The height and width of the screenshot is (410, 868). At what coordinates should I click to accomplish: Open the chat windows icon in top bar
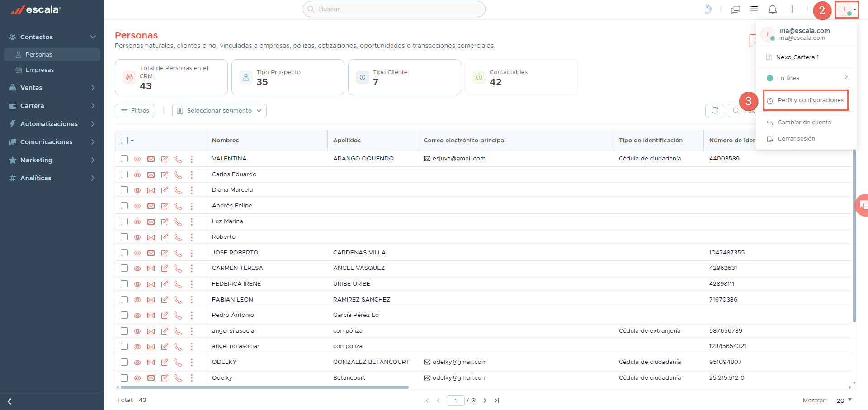coord(736,9)
